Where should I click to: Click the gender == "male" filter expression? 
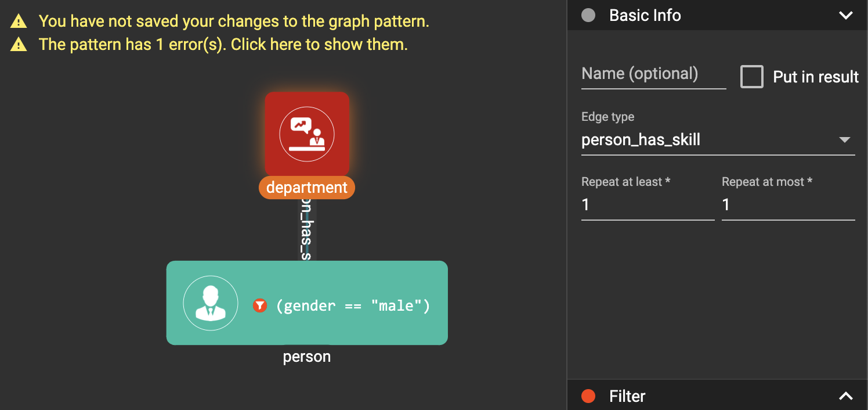pos(353,305)
